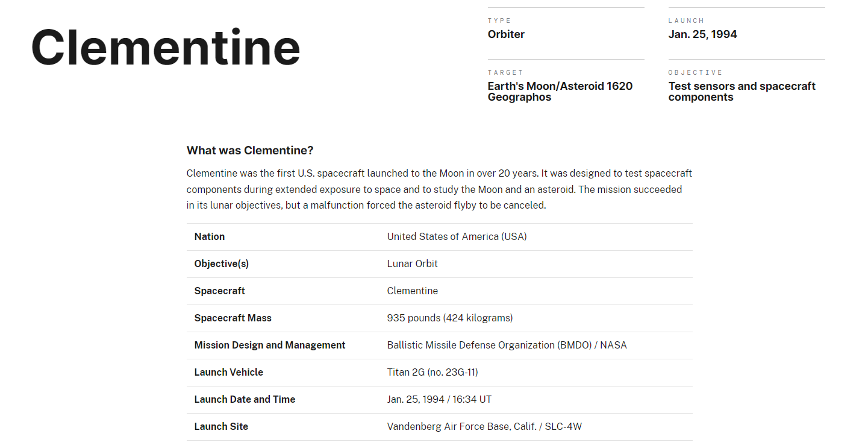This screenshot has height=448, width=868.
Task: Click 'Vandenberg Air Force Base, Calif. / SLC-4W' cell
Action: (x=485, y=426)
